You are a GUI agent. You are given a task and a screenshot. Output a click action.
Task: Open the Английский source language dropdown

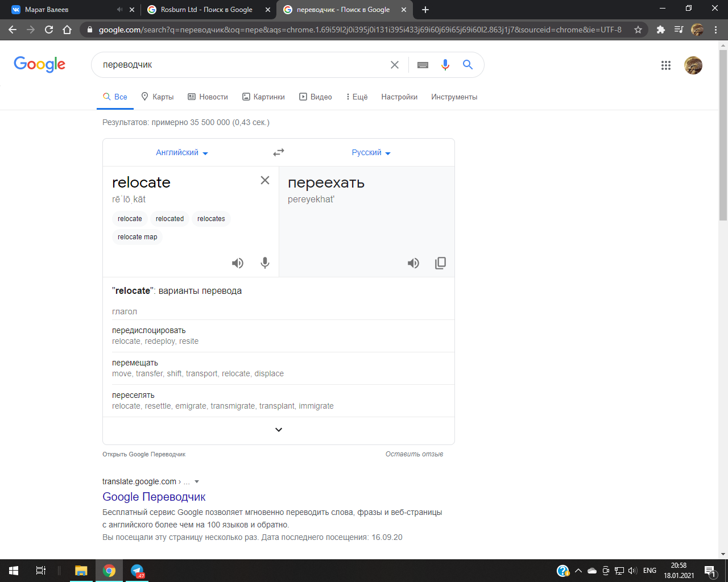pyautogui.click(x=182, y=152)
